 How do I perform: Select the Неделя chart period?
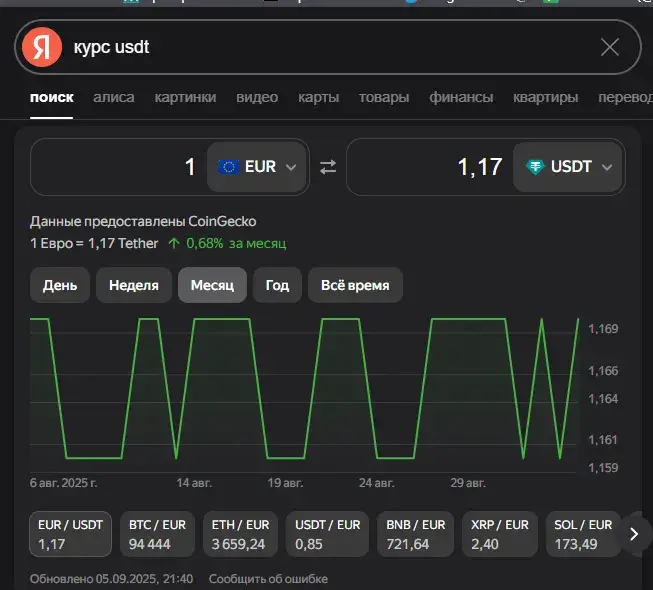[134, 285]
